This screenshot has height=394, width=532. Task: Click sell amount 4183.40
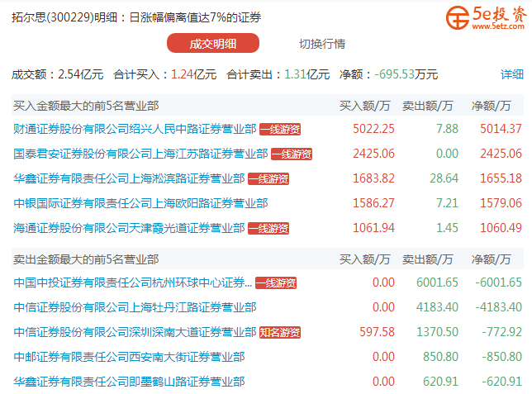tap(437, 307)
